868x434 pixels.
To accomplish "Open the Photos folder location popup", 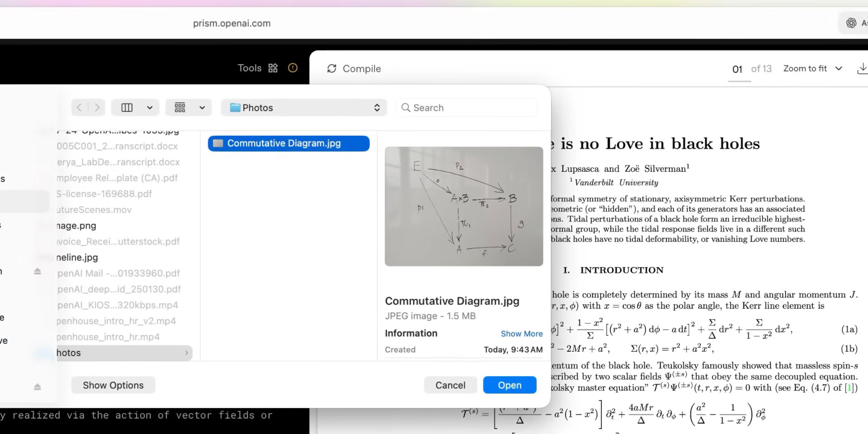I will coord(304,108).
